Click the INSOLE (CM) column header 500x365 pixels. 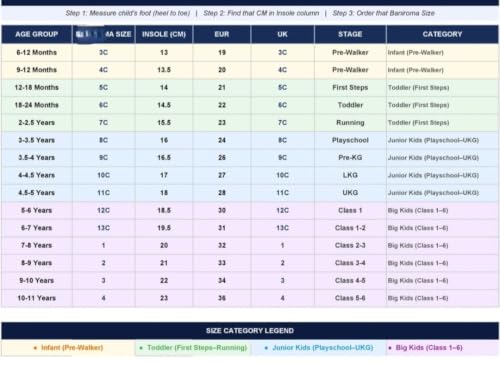click(x=164, y=34)
